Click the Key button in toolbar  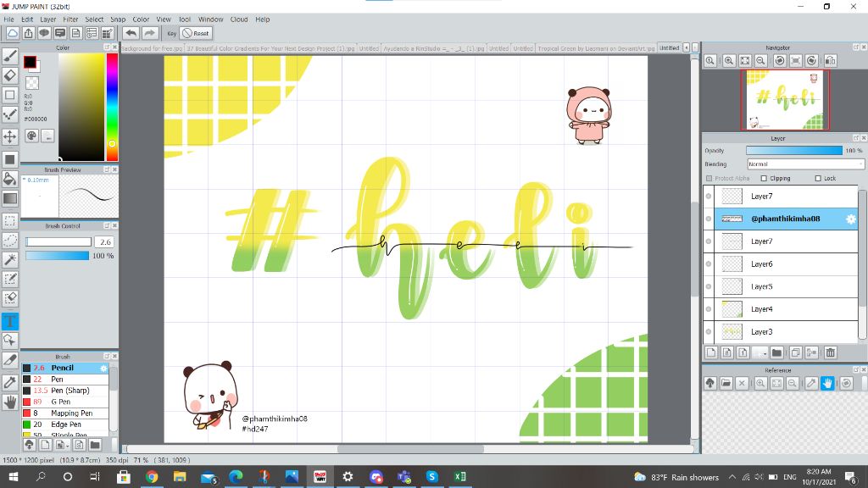point(171,33)
